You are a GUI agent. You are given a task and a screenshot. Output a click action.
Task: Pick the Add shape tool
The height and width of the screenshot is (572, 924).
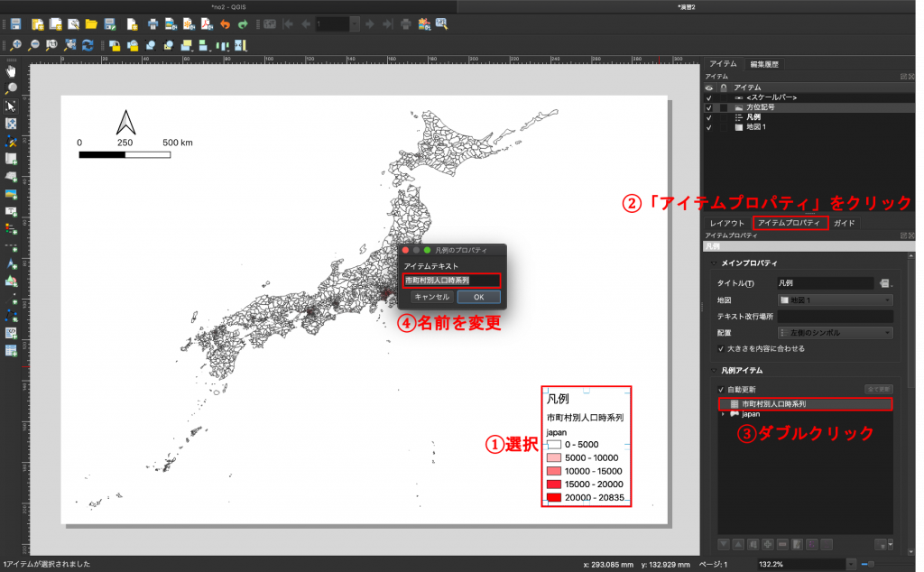tap(11, 281)
